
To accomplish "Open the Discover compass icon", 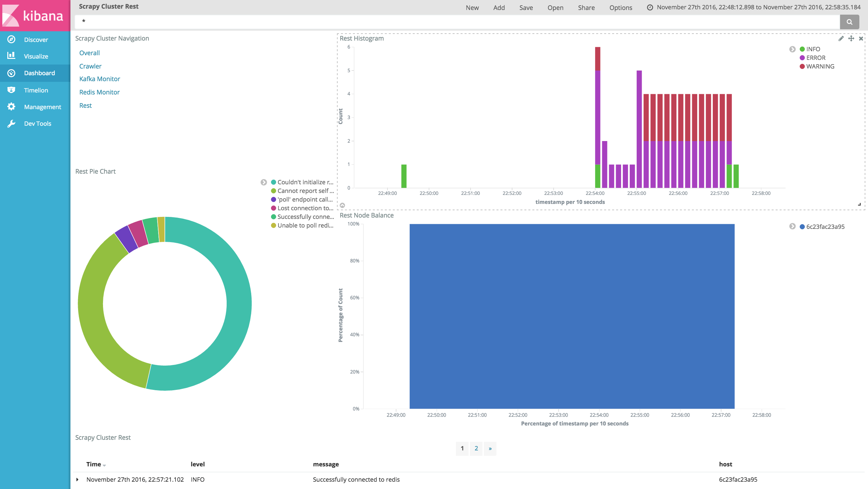I will pos(11,40).
